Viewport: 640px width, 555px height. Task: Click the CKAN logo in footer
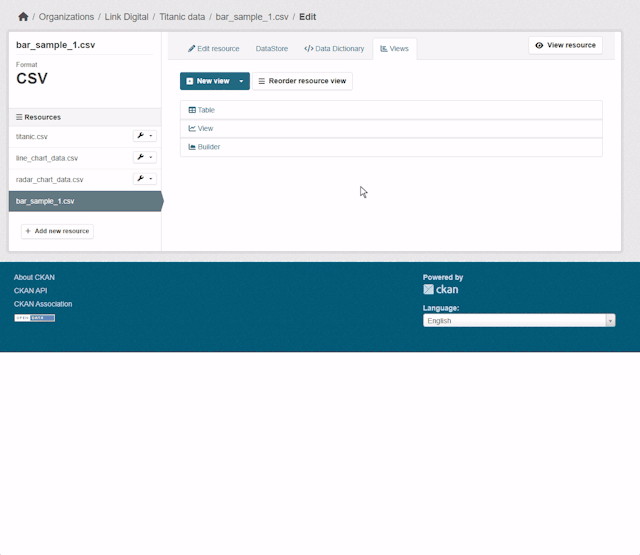(441, 289)
